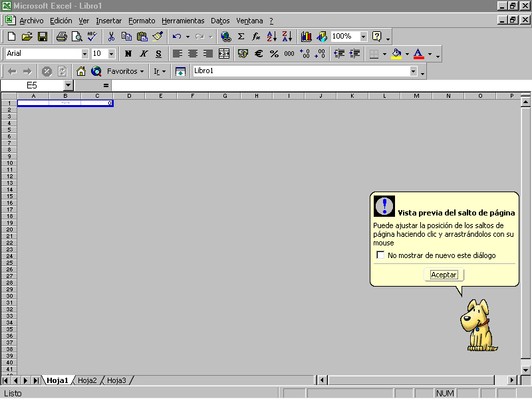Toggle italic K formatting

[x=143, y=54]
